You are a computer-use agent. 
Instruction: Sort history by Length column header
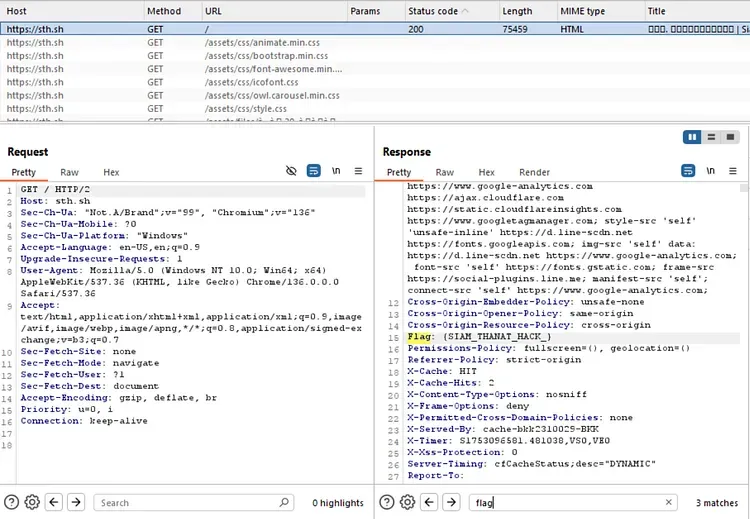pyautogui.click(x=528, y=11)
